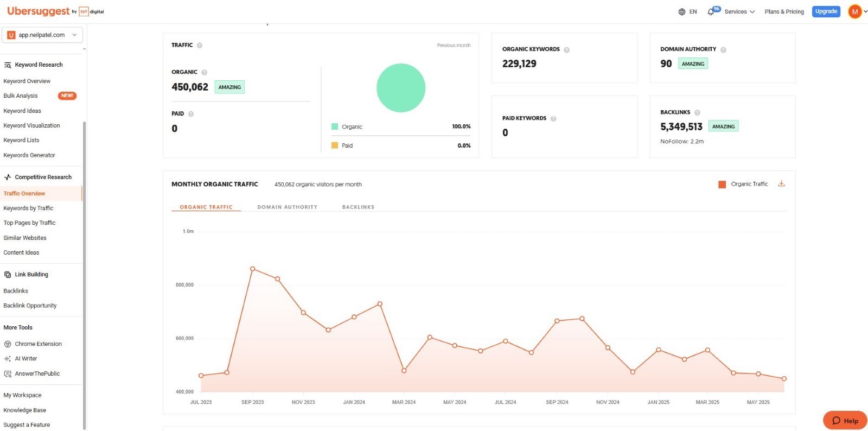
Task: Click the help icon beside Domain Authority
Action: pos(723,49)
